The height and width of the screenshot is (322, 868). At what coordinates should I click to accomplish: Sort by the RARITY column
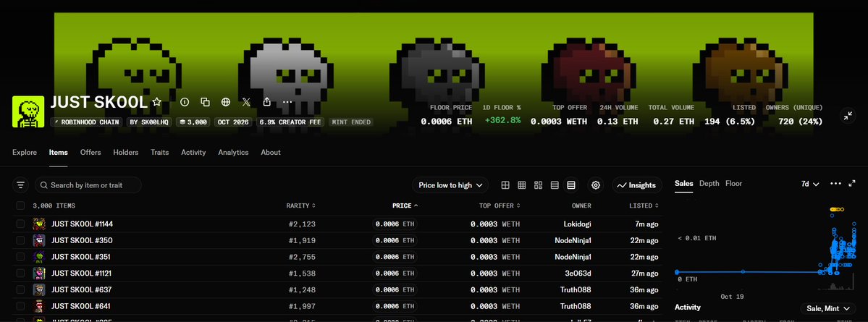[300, 206]
